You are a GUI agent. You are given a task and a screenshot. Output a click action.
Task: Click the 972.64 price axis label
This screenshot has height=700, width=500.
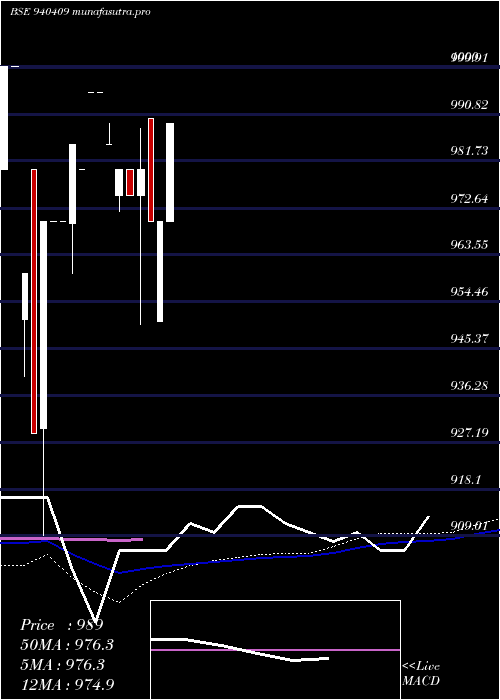[468, 198]
